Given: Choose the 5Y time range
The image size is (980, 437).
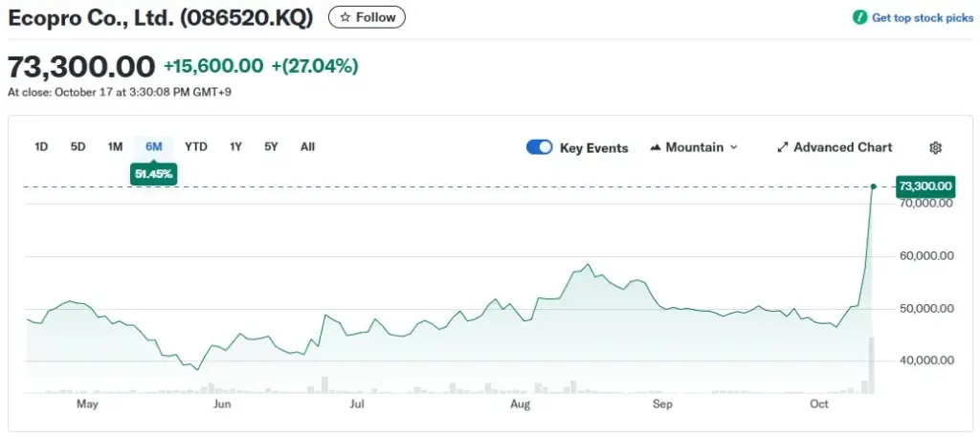Looking at the screenshot, I should tap(271, 146).
